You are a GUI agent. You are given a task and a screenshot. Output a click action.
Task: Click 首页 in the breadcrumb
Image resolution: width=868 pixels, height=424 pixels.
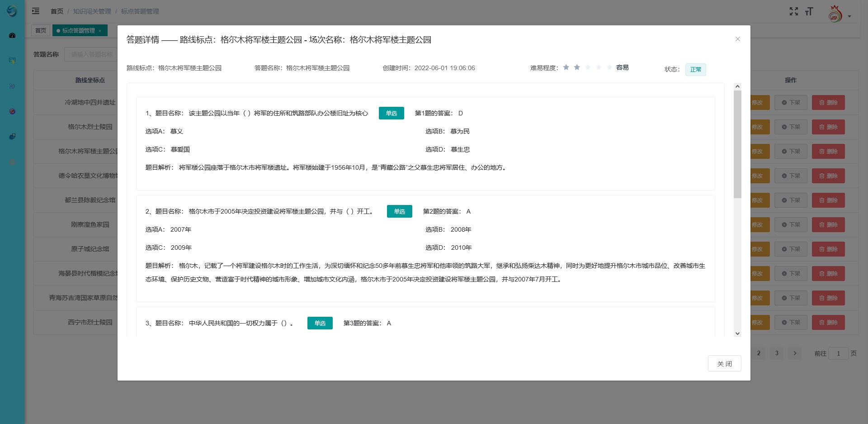(x=57, y=11)
